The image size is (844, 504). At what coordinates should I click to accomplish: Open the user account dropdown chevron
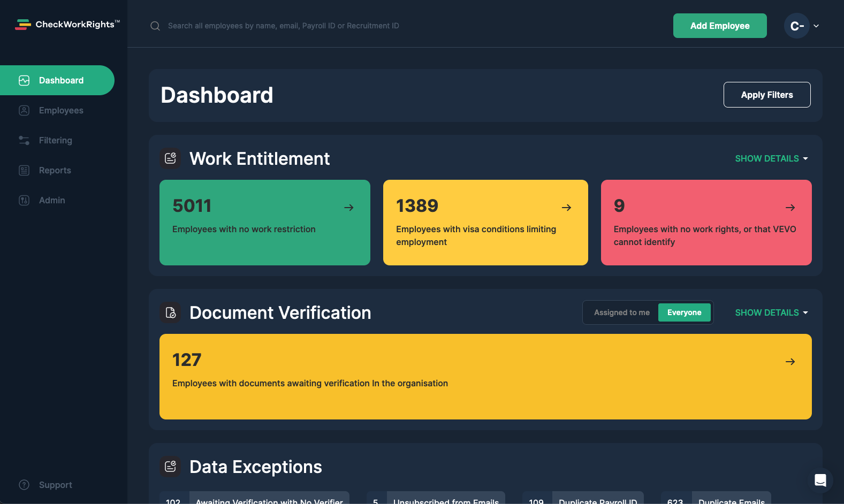pyautogui.click(x=816, y=26)
